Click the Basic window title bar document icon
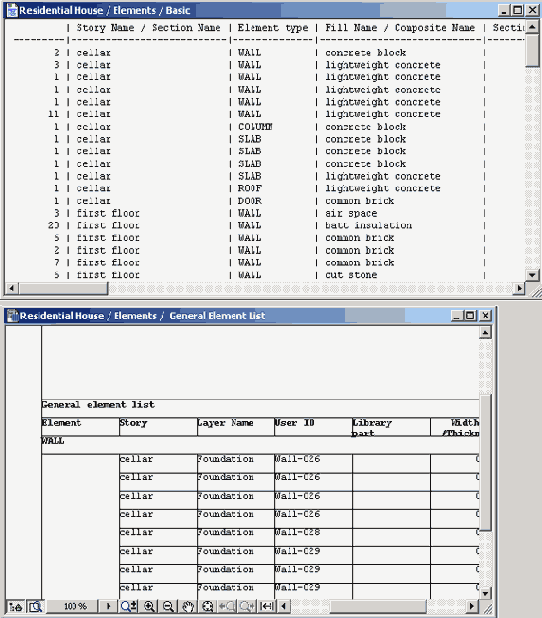This screenshot has height=618, width=542. pyautogui.click(x=13, y=10)
